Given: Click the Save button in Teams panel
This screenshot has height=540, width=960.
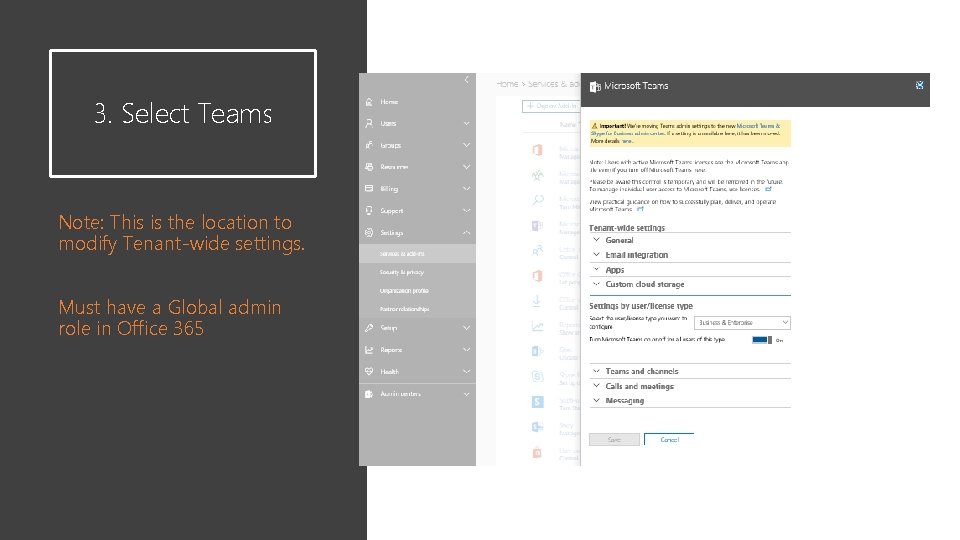Looking at the screenshot, I should click(614, 440).
